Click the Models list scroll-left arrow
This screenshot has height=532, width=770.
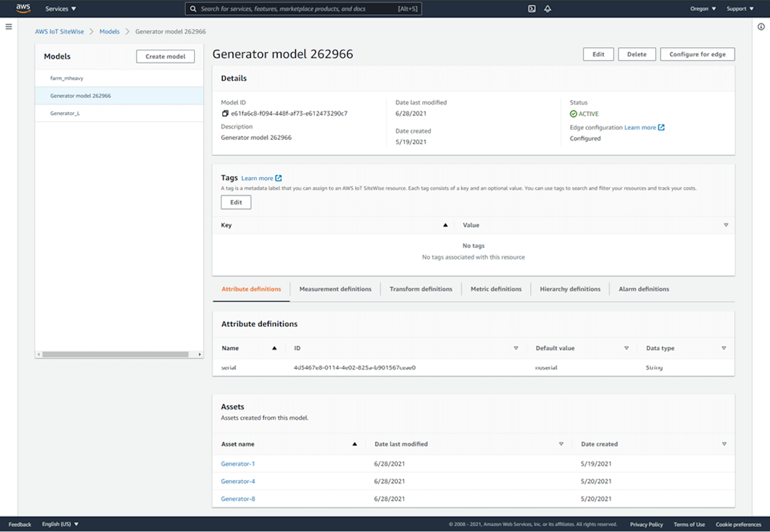(38, 355)
